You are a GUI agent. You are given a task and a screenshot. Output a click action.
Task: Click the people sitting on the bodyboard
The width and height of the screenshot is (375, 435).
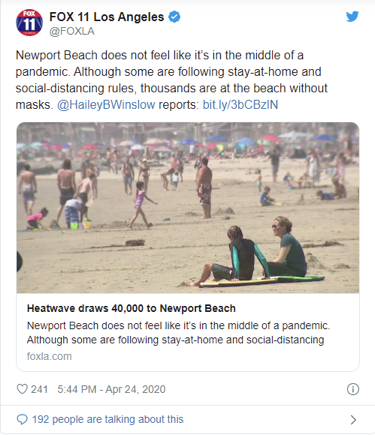[257, 253]
